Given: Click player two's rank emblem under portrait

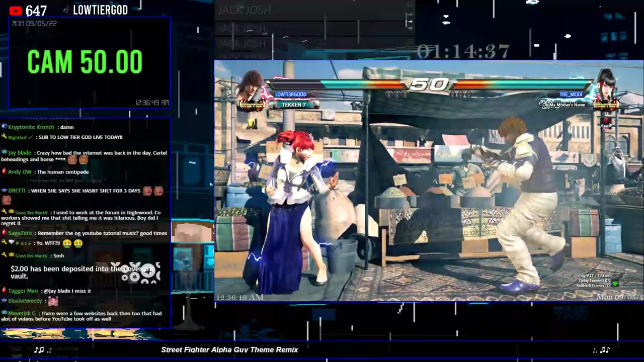Looking at the screenshot, I should pyautogui.click(x=606, y=105).
